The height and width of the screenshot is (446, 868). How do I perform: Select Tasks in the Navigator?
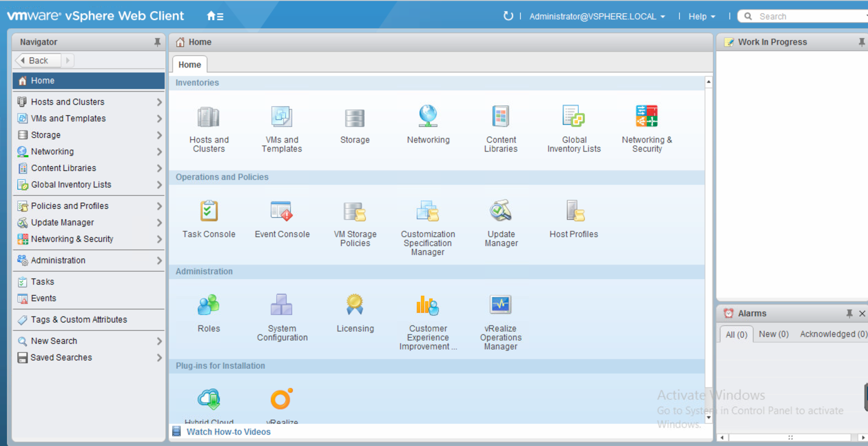[x=43, y=282]
